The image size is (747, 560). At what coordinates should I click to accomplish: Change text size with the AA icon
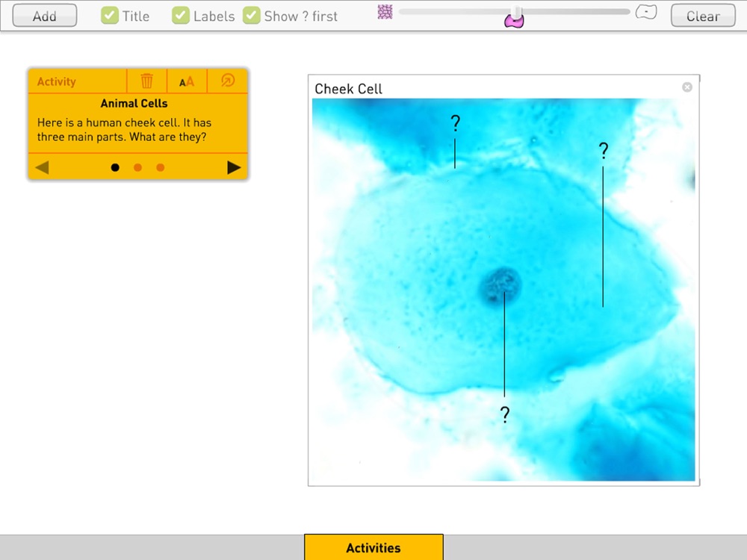[x=187, y=81]
